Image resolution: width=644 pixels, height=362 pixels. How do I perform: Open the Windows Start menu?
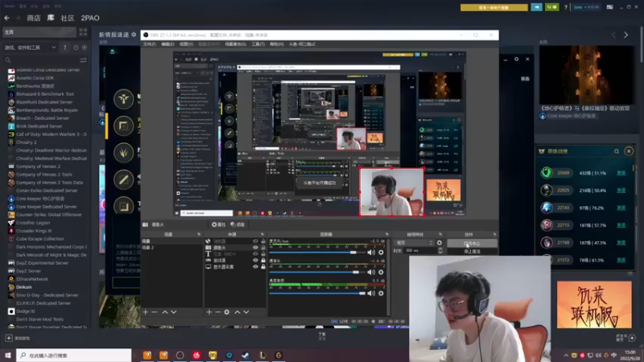pyautogui.click(x=8, y=355)
